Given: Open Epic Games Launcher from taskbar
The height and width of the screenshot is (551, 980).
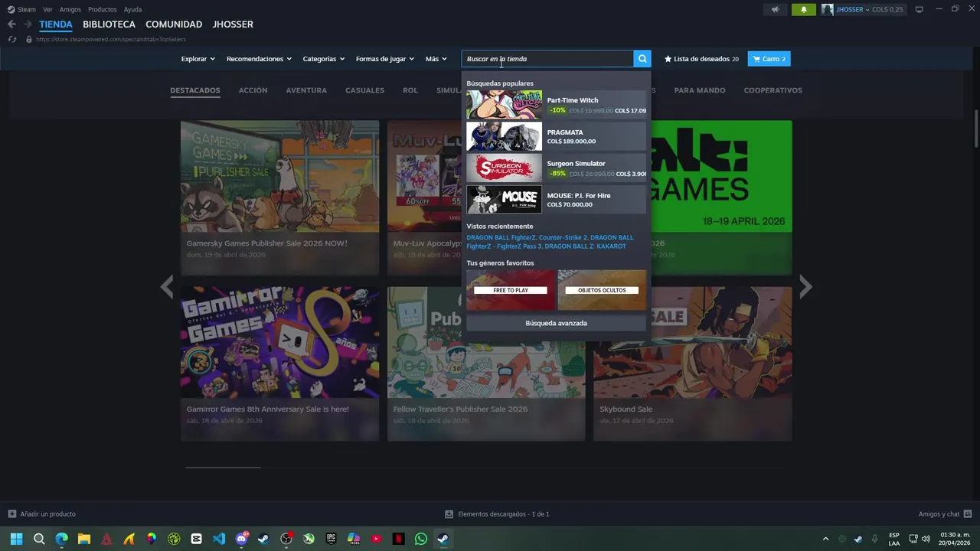Looking at the screenshot, I should (331, 539).
